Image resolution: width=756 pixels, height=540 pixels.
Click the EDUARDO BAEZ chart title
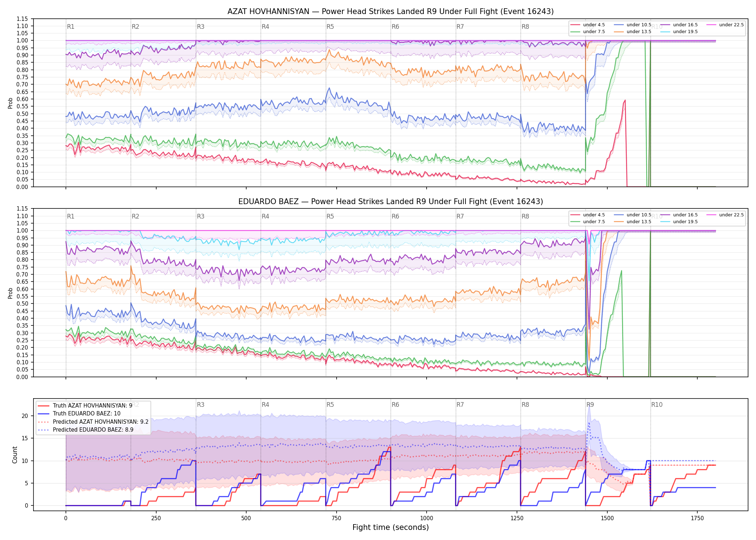[391, 202]
